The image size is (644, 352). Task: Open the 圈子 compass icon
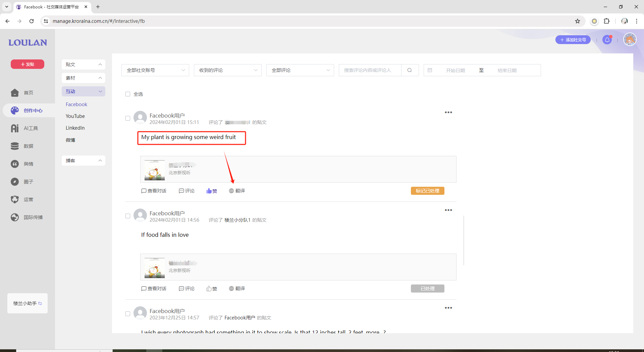coord(15,182)
